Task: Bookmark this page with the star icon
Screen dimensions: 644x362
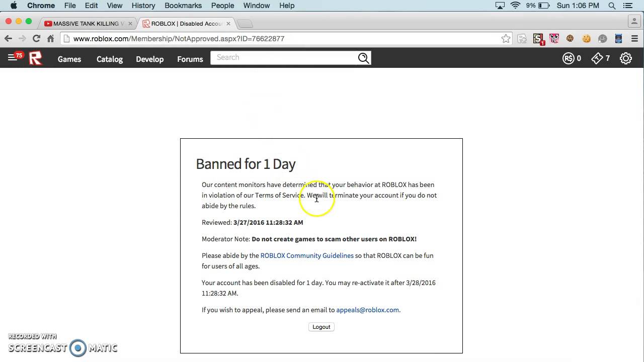Action: pos(506,39)
